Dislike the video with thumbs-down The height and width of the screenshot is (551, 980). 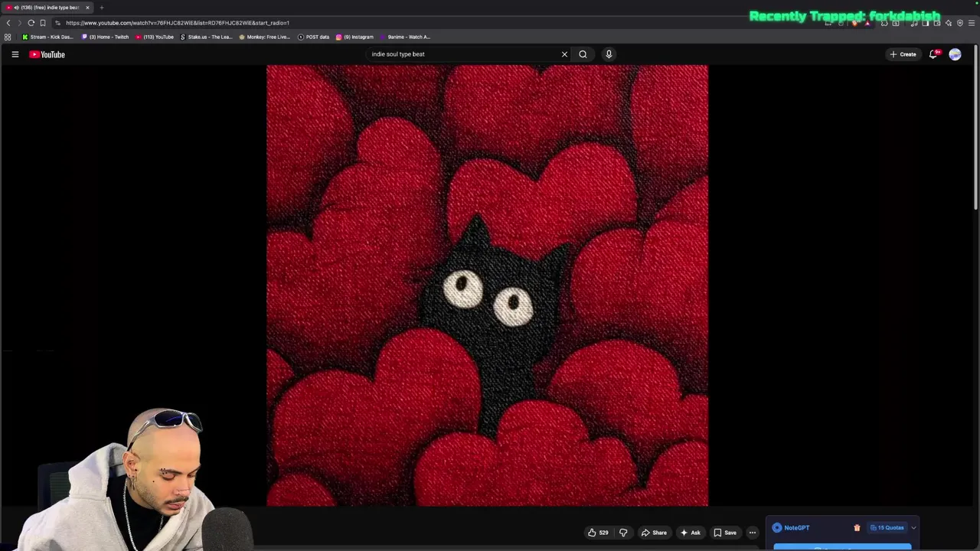click(x=623, y=533)
